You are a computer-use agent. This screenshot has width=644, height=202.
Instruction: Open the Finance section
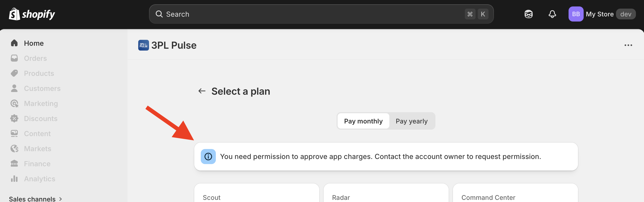tap(37, 164)
